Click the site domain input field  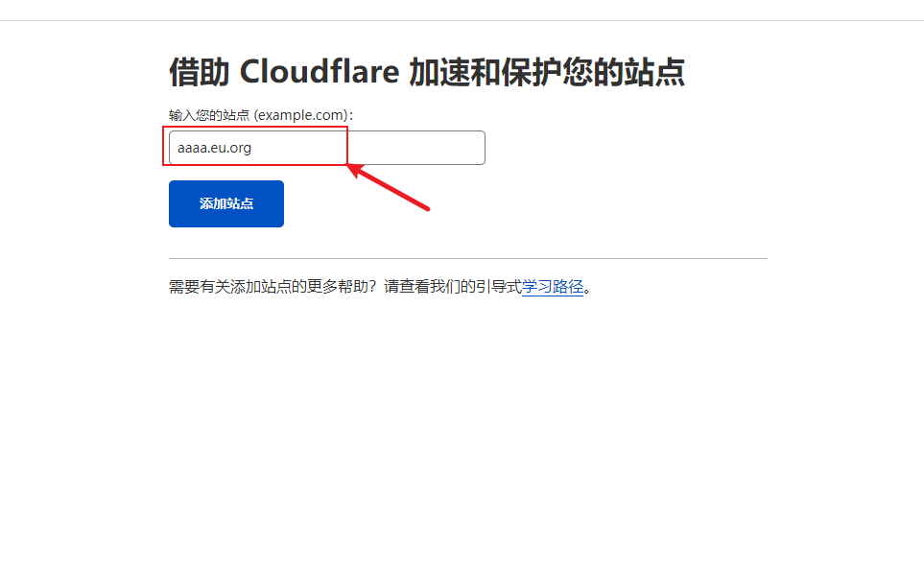pyautogui.click(x=327, y=148)
